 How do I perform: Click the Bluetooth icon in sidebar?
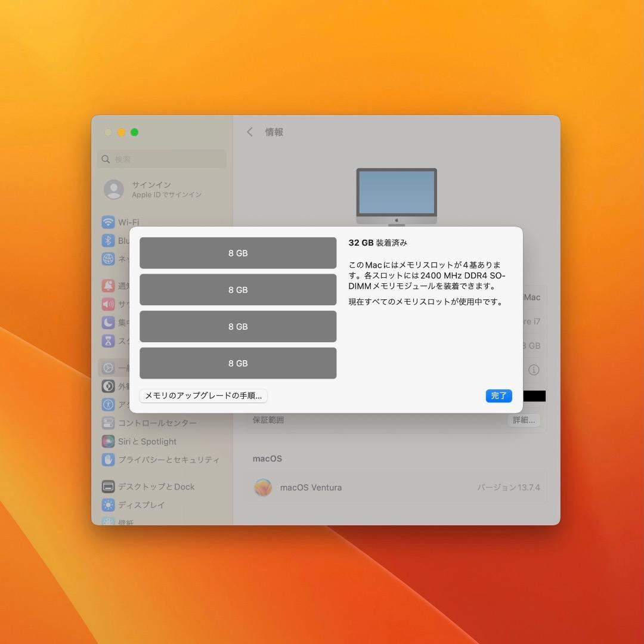coord(108,241)
